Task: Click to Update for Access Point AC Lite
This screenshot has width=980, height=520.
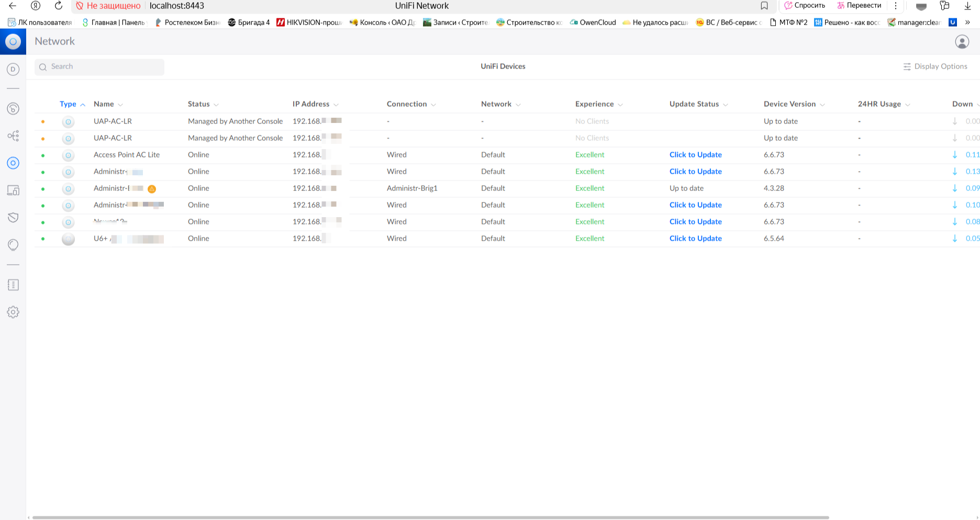Action: pos(695,155)
